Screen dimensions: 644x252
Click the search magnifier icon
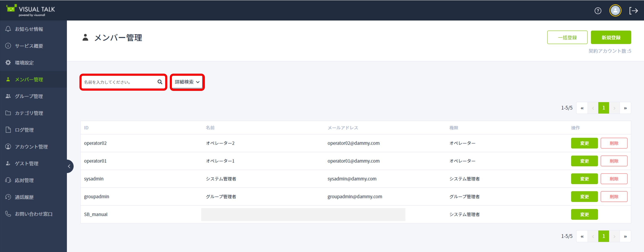point(160,82)
